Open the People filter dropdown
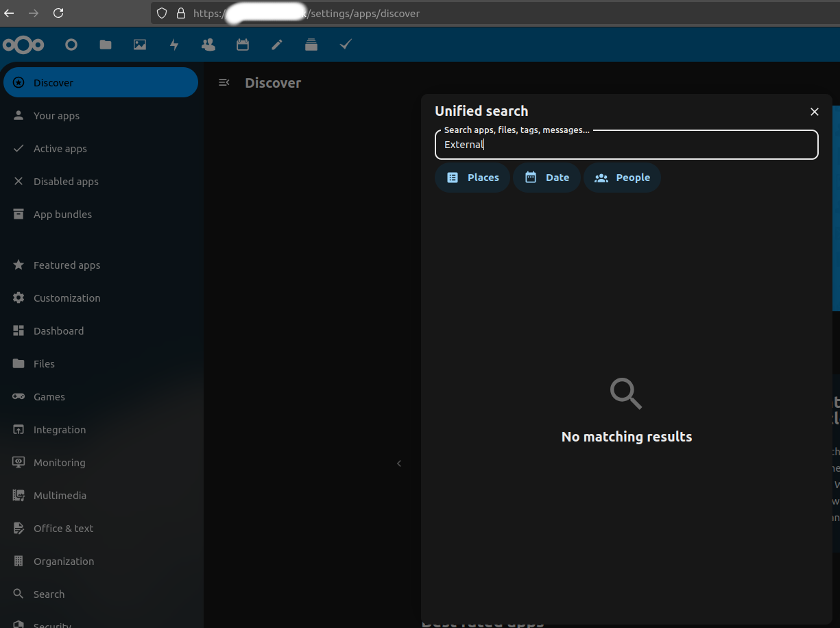Screen dimensions: 840x628 tap(622, 178)
